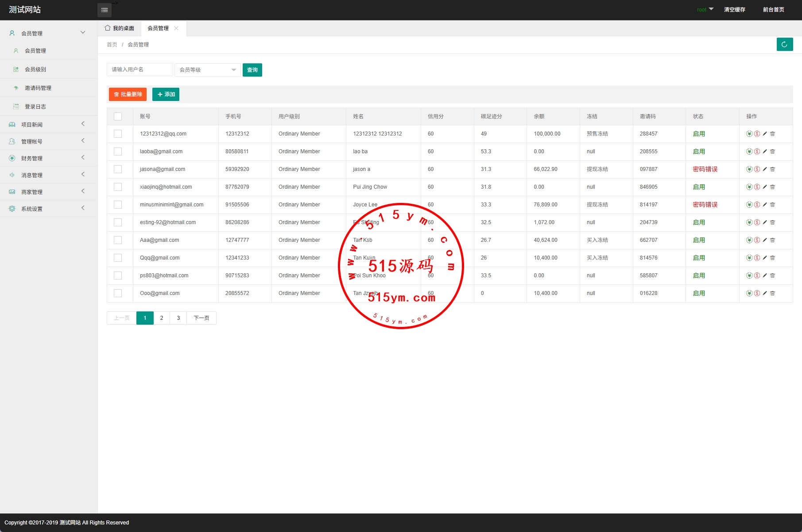
Task: Select checkbox for Qqq@gmail.com row
Action: click(x=118, y=258)
